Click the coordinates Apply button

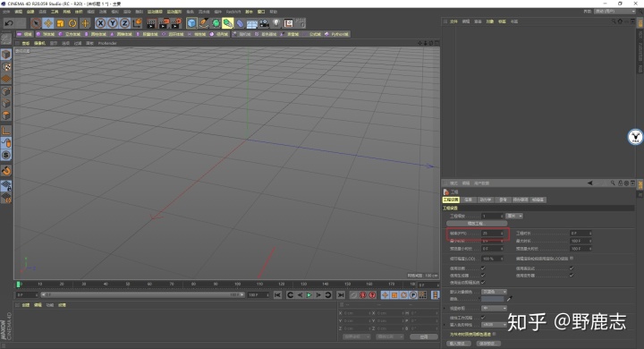(x=424, y=336)
